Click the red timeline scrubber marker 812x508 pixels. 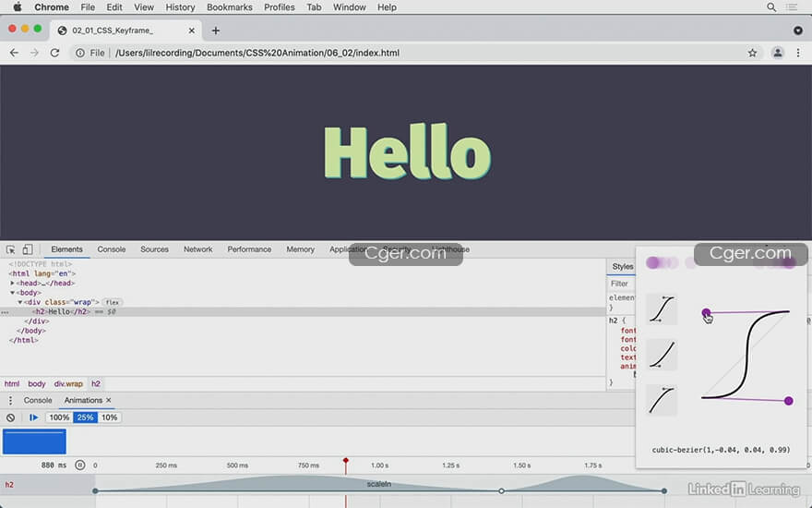tap(345, 461)
